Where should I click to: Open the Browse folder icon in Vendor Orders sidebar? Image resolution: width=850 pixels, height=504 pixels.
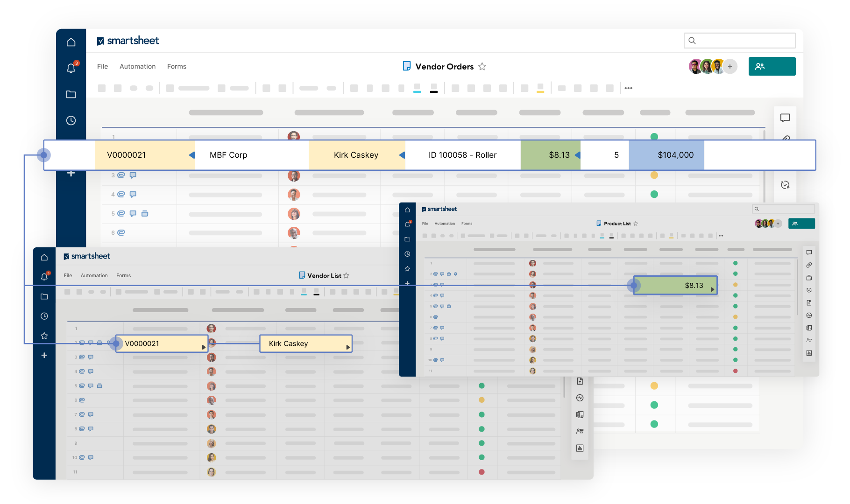(x=71, y=94)
